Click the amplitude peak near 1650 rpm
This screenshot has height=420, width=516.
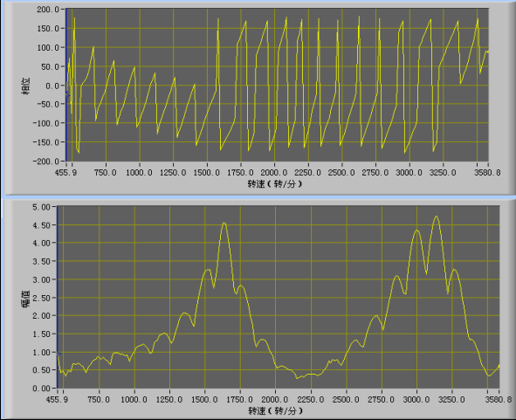point(224,224)
